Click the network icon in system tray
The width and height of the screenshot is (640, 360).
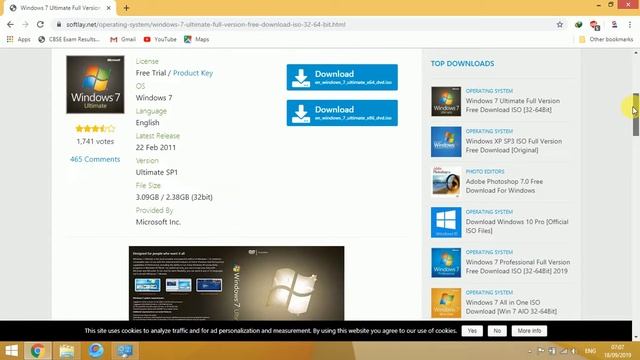563,351
